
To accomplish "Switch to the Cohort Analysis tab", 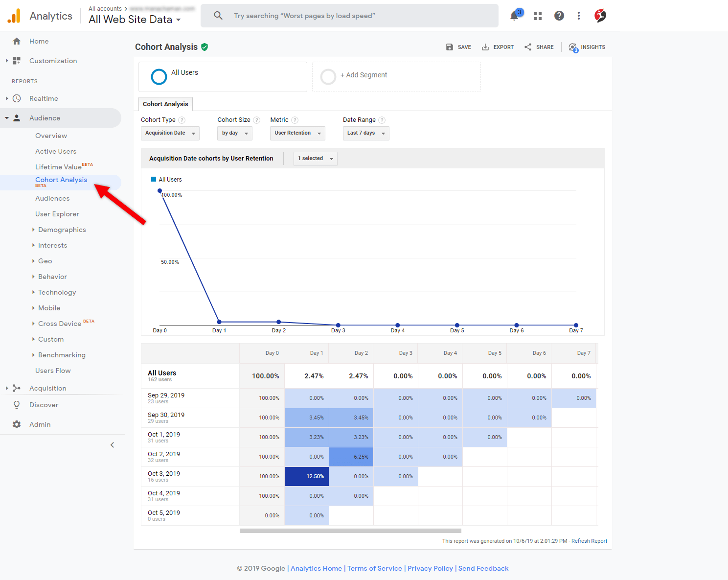I will point(165,104).
